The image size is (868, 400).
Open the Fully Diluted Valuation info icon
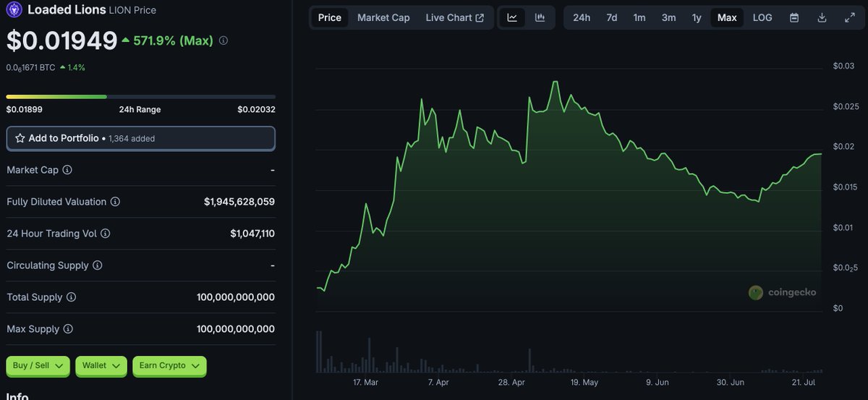coord(115,202)
